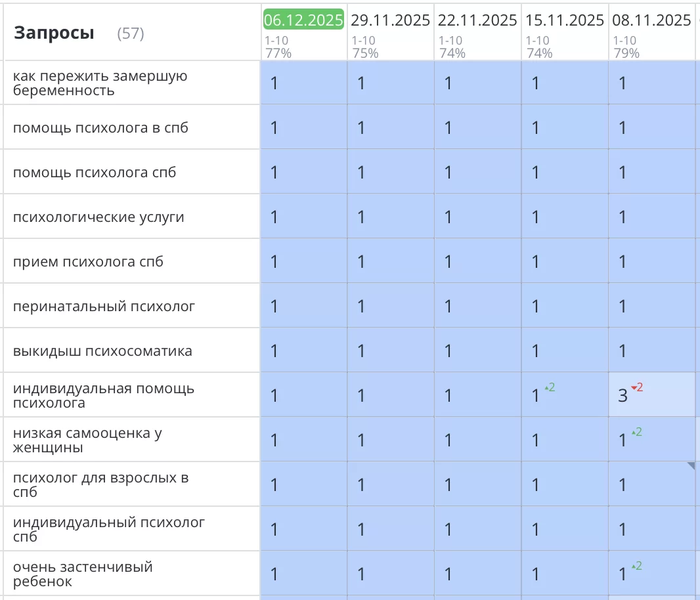Click the 79% top-10 share under 08.11.2025
The width and height of the screenshot is (700, 600).
click(x=626, y=53)
